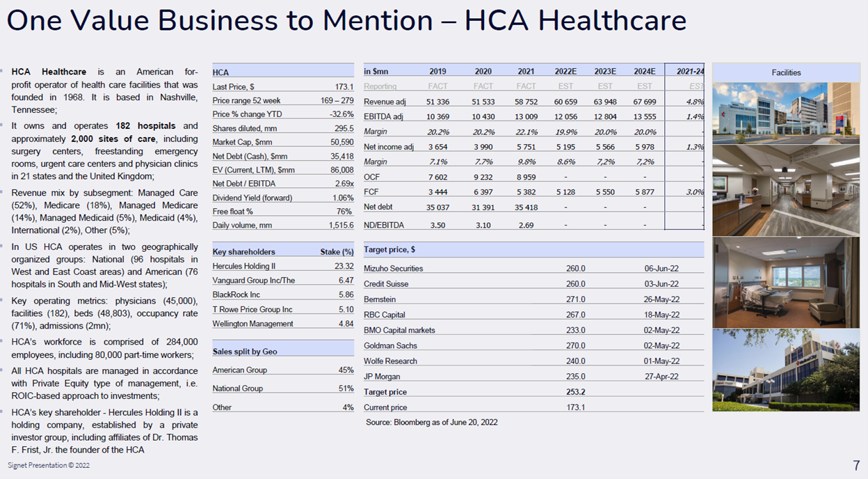Screen dimensions: 868x479
Task: Select the Signet Presentation © 2022 footer
Action: (49, 465)
